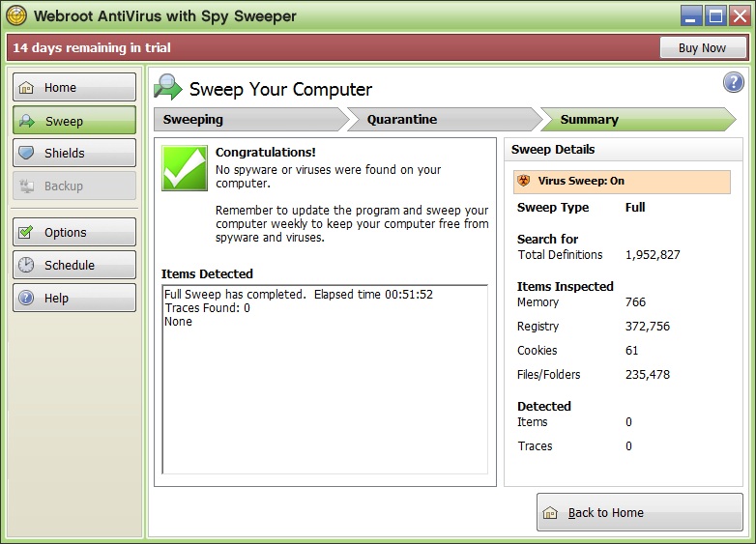The width and height of the screenshot is (756, 544).
Task: Switch to the Sweeping step tab
Action: [x=250, y=120]
